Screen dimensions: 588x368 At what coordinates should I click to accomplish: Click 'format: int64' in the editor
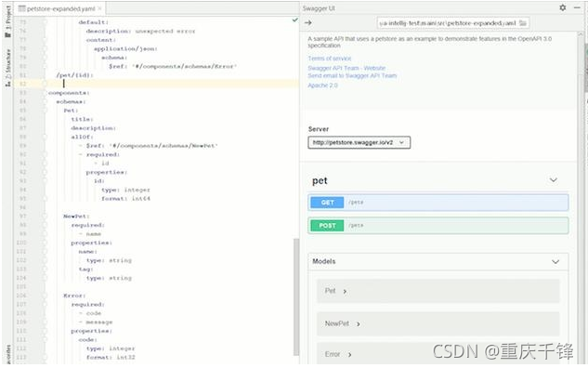click(x=125, y=199)
